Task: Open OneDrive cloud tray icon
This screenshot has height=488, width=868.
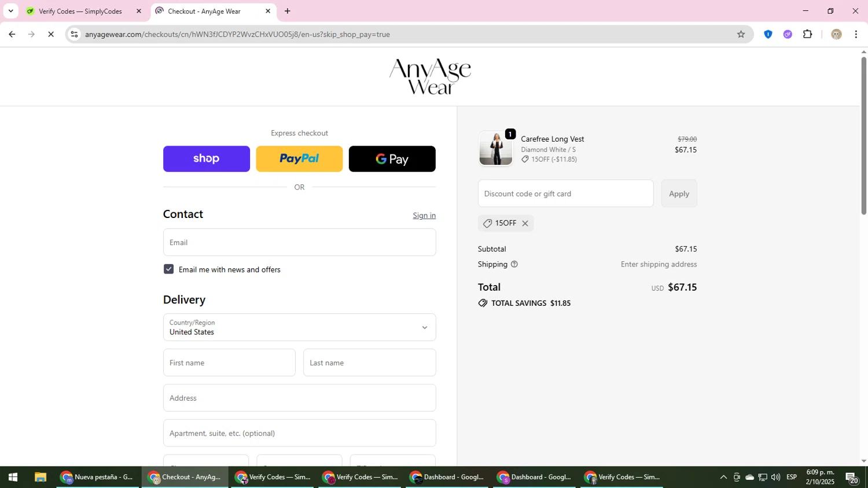Action: (749, 477)
